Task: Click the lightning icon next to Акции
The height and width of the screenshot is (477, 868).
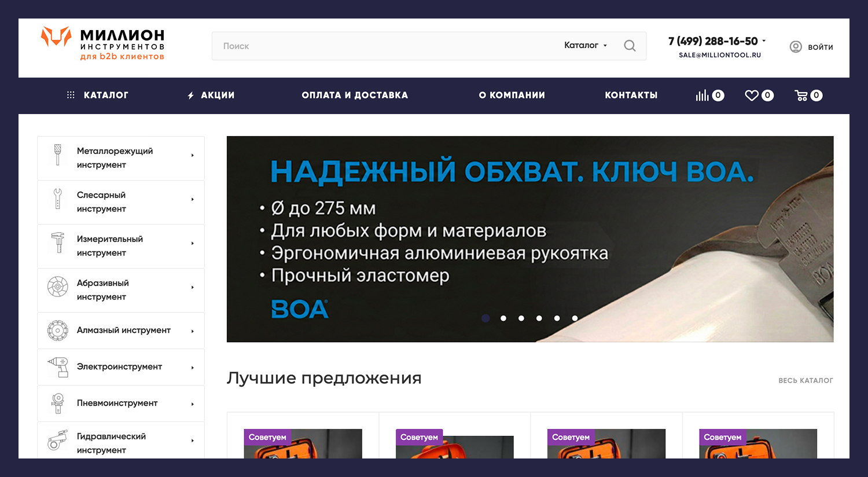Action: coord(191,95)
